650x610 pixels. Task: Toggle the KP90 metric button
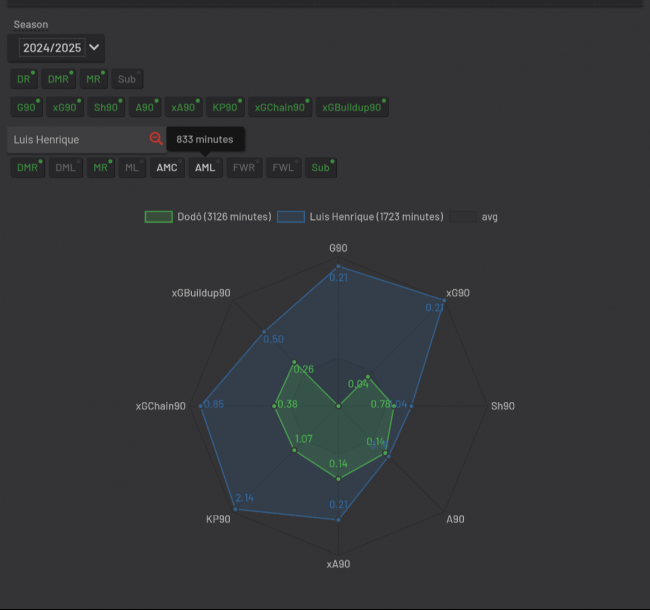point(226,107)
